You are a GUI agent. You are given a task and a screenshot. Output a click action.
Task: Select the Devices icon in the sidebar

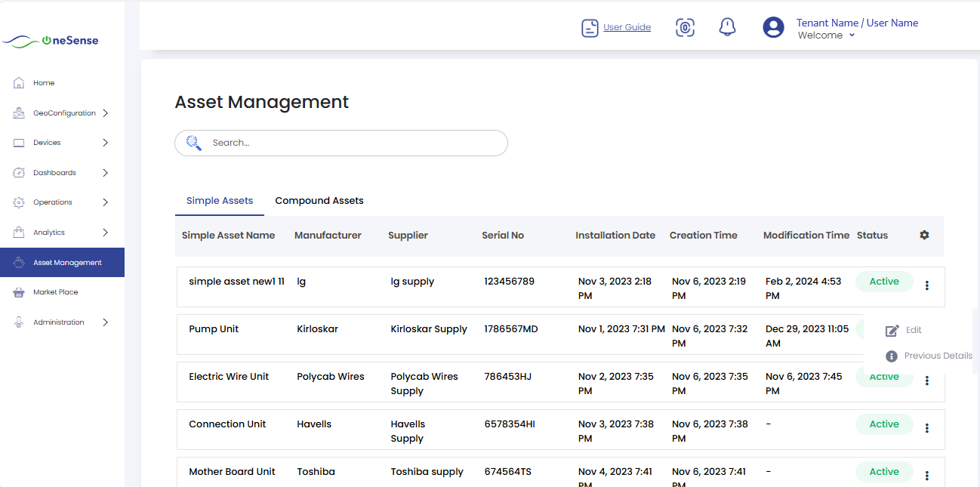[x=18, y=142]
